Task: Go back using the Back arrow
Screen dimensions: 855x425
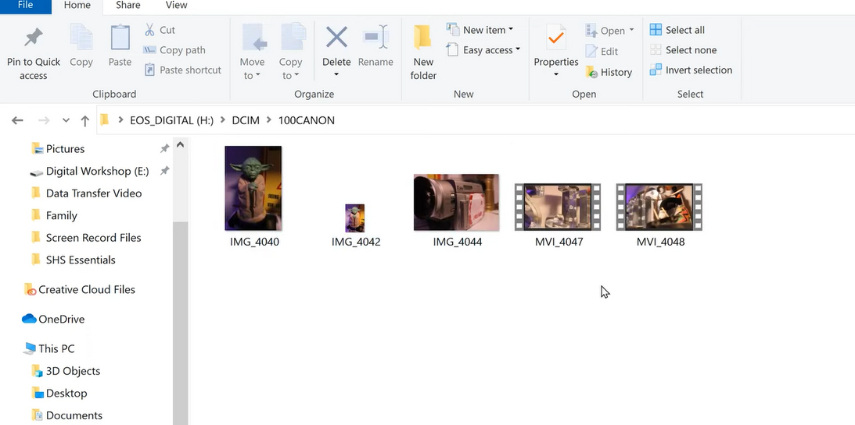Action: [x=17, y=120]
